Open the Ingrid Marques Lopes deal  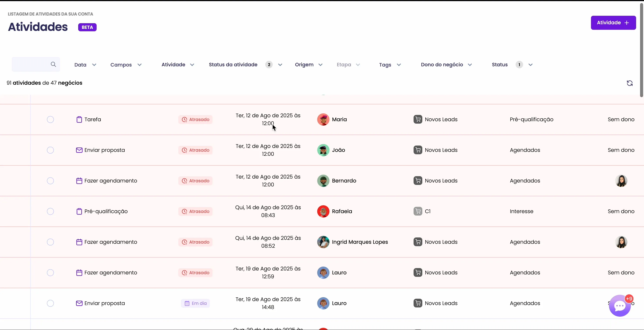[360, 242]
